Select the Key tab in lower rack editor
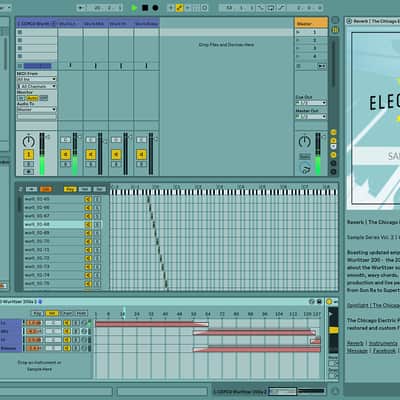 37,314
